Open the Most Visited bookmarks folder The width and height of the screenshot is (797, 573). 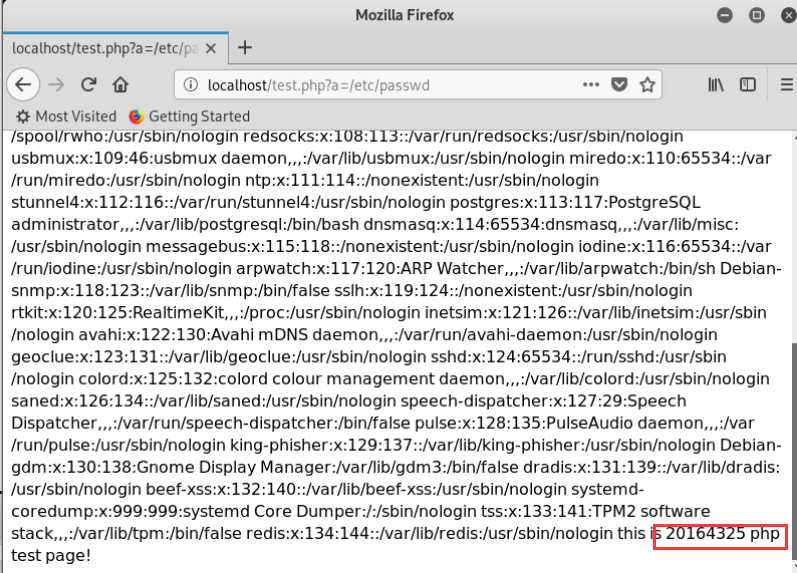(67, 116)
